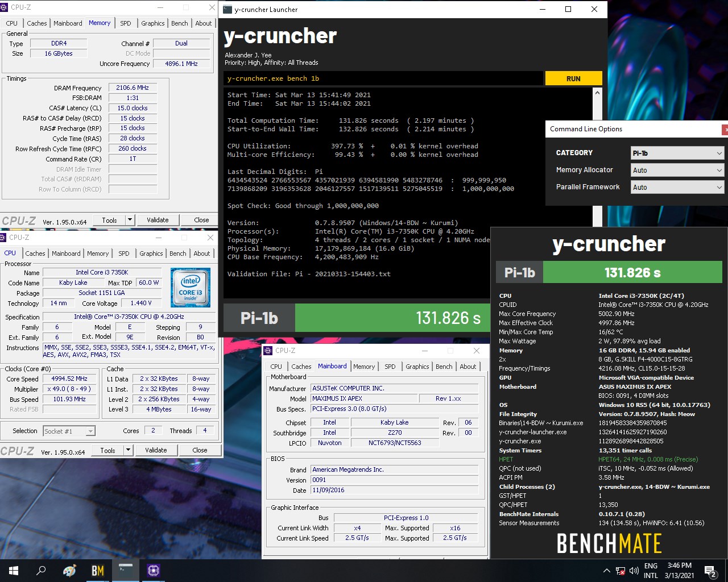Open the CATEGORY dropdown showing Pi-1b
The image size is (728, 582).
point(677,153)
